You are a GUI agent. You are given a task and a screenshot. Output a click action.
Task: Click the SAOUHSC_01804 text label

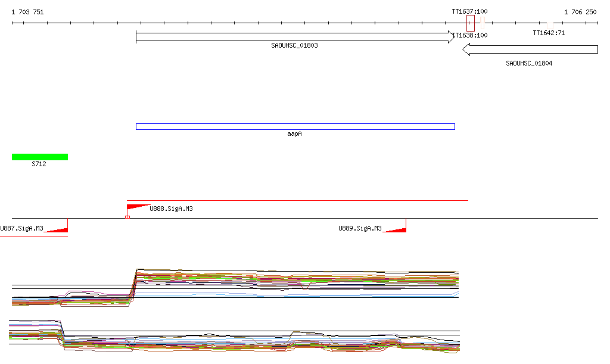[529, 63]
